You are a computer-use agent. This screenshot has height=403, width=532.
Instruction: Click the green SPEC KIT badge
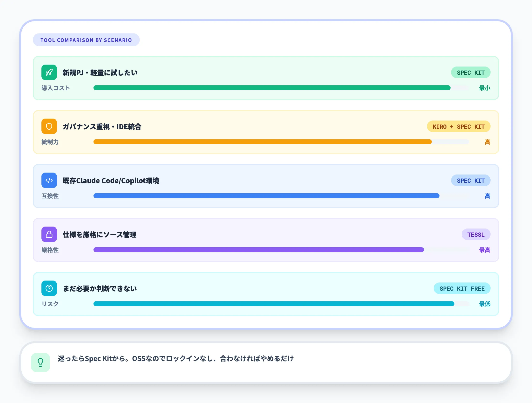(x=471, y=73)
